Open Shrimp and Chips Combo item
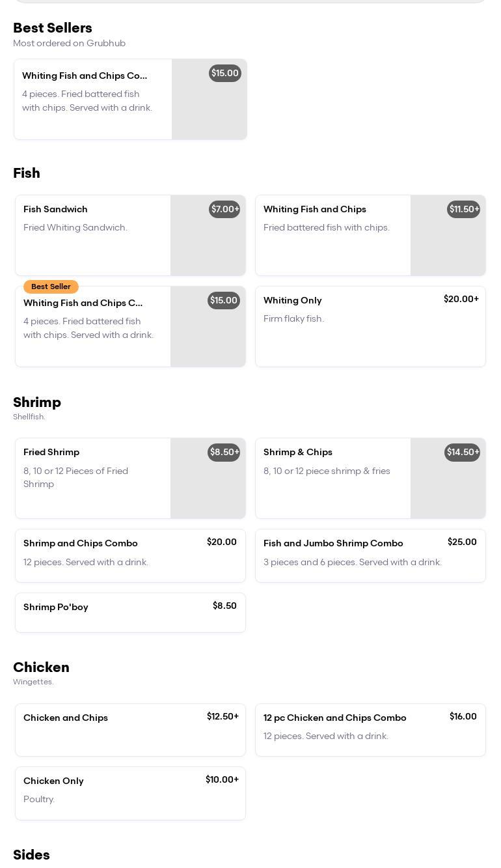Image resolution: width=501 pixels, height=868 pixels. coord(81,544)
